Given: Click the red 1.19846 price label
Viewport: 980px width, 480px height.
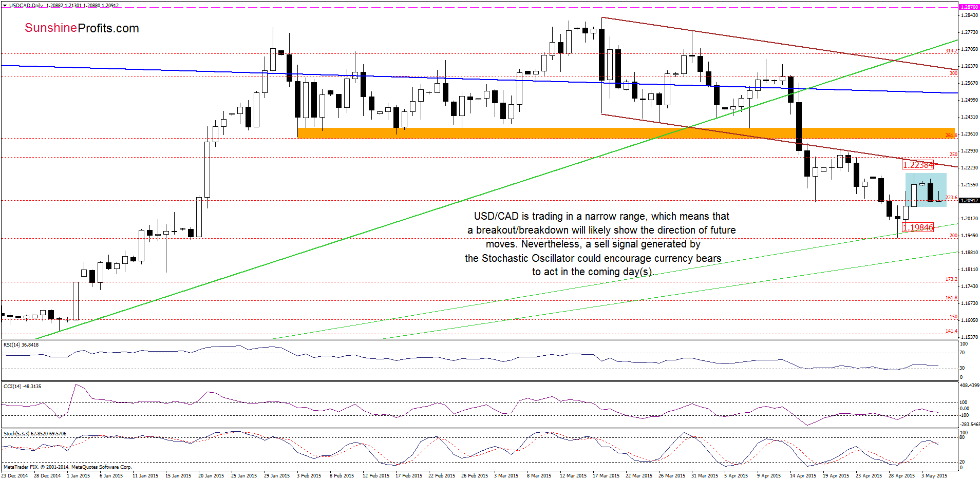Looking at the screenshot, I should coord(918,227).
